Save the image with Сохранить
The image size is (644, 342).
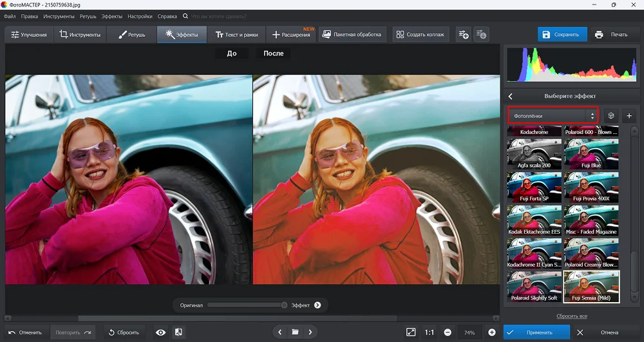coord(562,35)
